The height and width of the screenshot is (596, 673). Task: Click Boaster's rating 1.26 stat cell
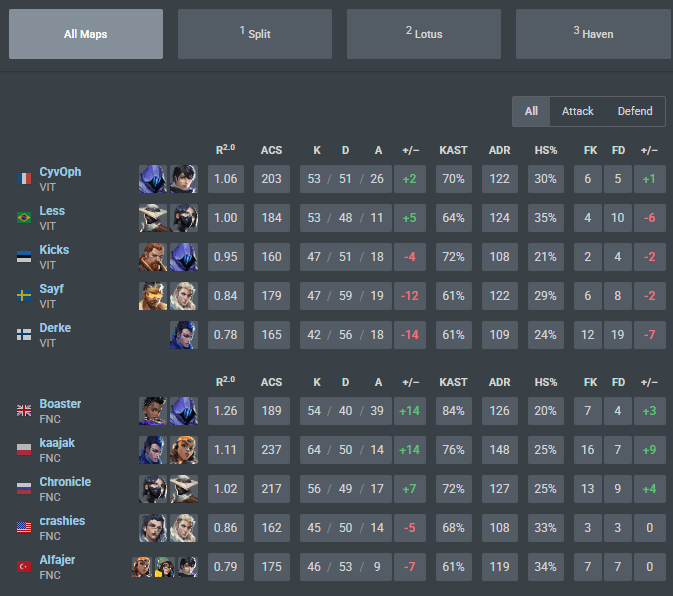click(226, 411)
